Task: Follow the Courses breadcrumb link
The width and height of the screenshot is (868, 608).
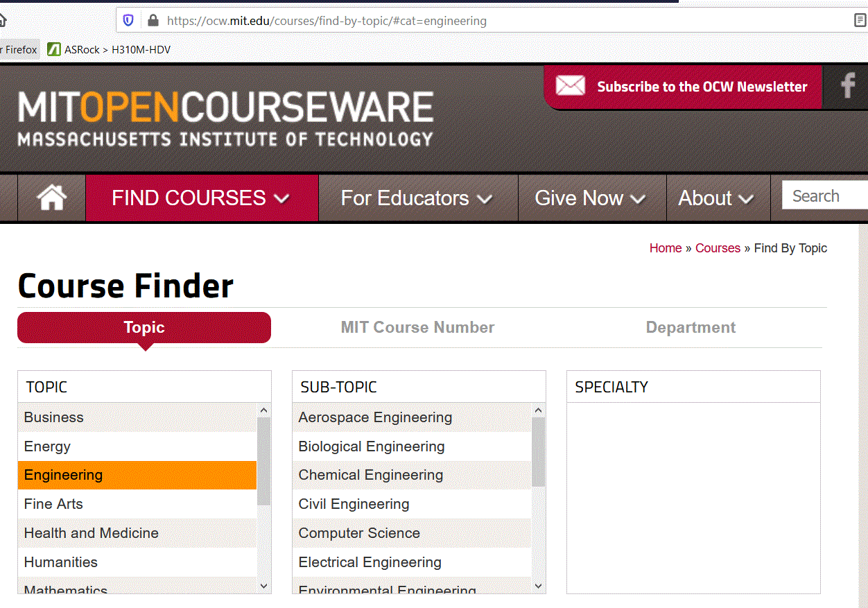Action: point(718,248)
